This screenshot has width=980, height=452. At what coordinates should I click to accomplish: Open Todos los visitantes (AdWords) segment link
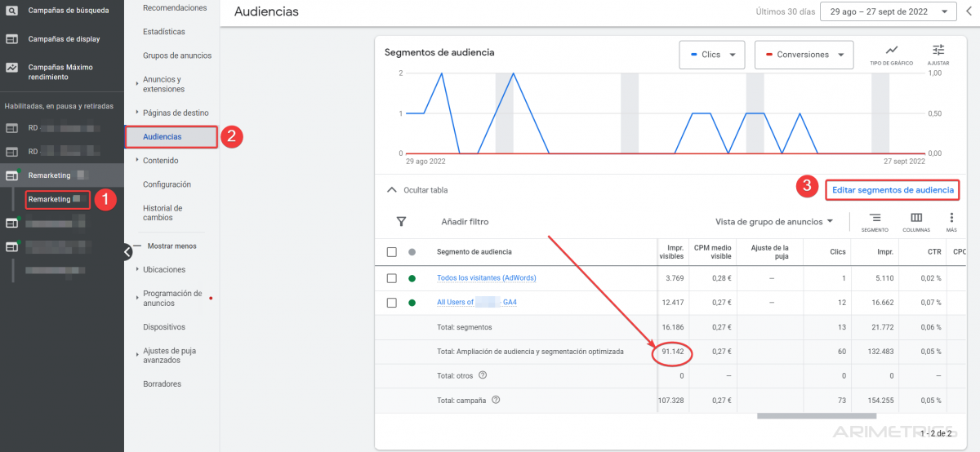pyautogui.click(x=487, y=278)
